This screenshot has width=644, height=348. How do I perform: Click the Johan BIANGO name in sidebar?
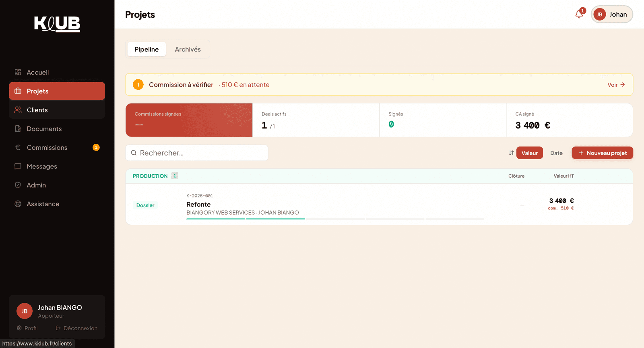click(60, 307)
